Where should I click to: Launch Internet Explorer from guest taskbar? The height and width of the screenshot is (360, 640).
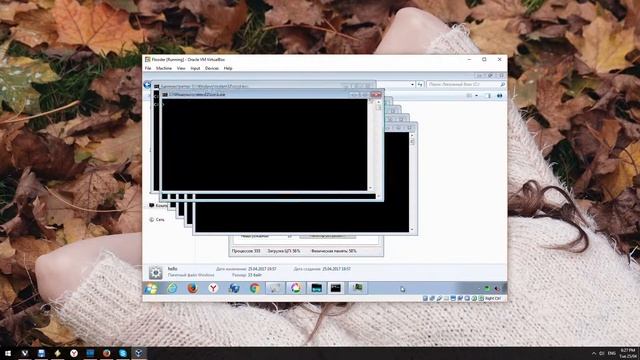(x=172, y=288)
